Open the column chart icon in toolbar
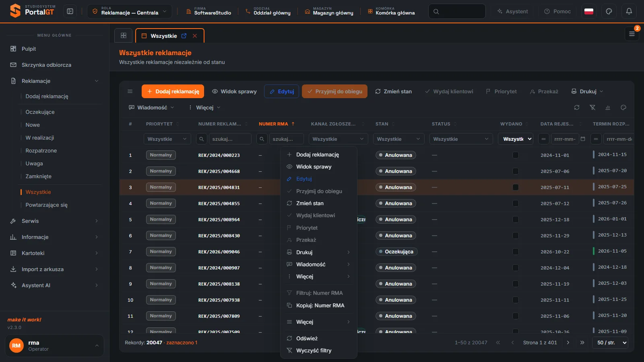This screenshot has height=362, width=644. tap(608, 107)
